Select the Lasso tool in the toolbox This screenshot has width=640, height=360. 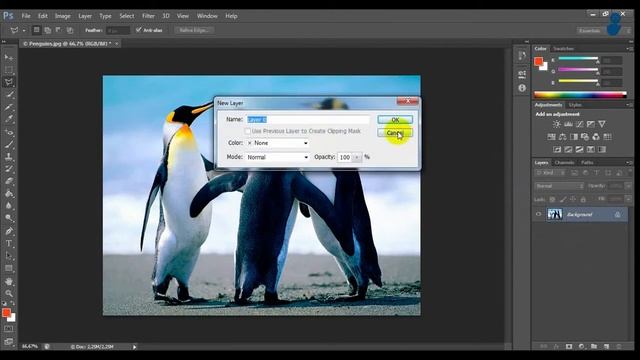click(x=9, y=82)
